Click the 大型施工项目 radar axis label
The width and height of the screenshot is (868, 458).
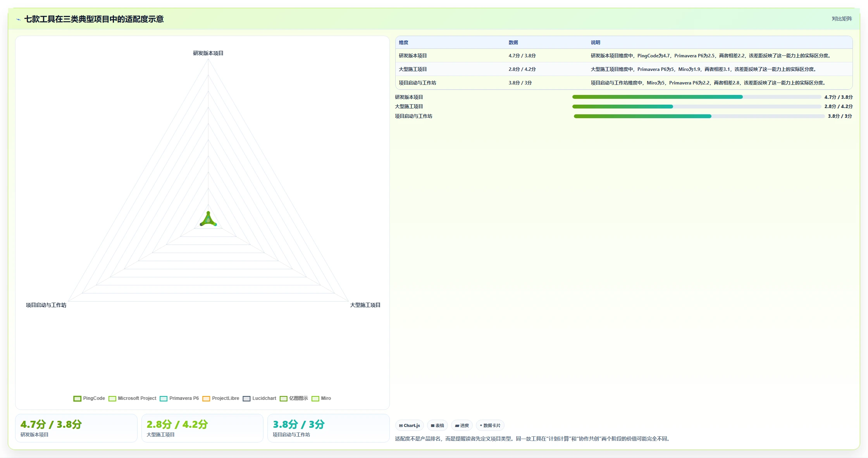pos(365,305)
